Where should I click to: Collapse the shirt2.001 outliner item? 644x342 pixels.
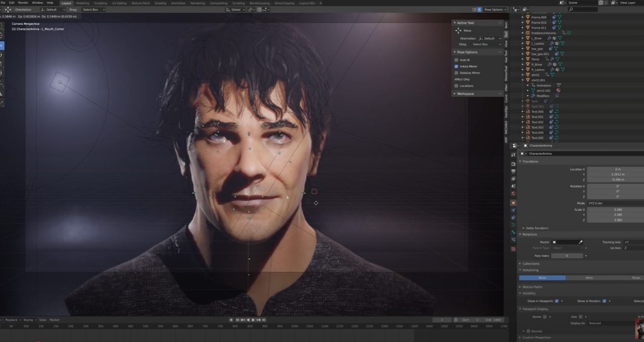pyautogui.click(x=523, y=80)
